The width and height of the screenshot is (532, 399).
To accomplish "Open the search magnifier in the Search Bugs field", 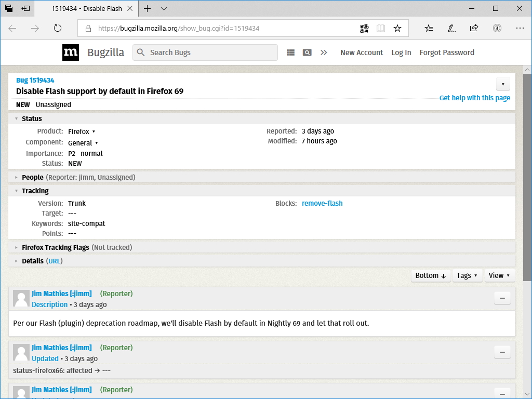I will 140,52.
